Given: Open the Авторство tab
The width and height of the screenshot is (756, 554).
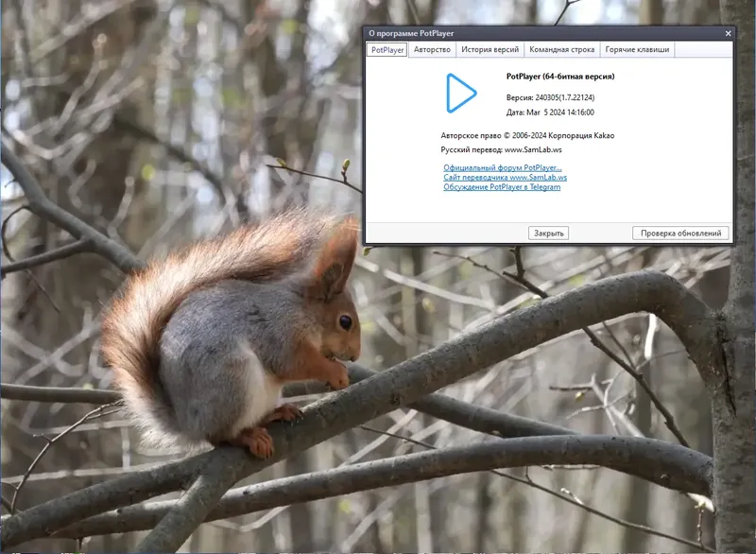Looking at the screenshot, I should coord(432,49).
